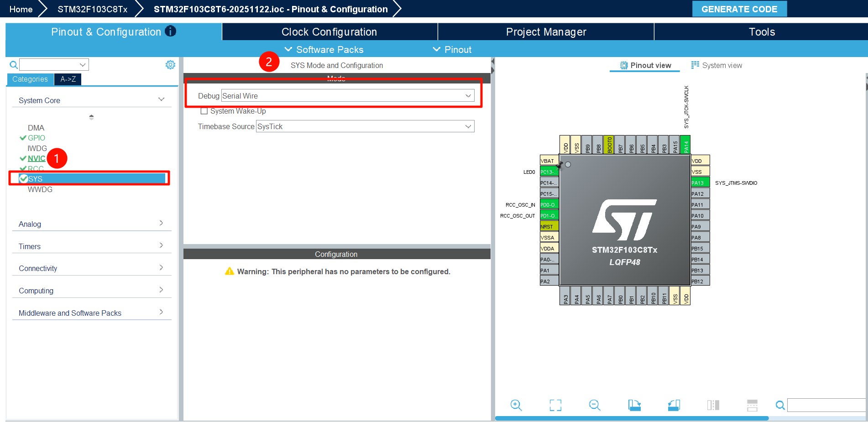This screenshot has height=422, width=868.
Task: Select the Categories tab
Action: point(30,79)
